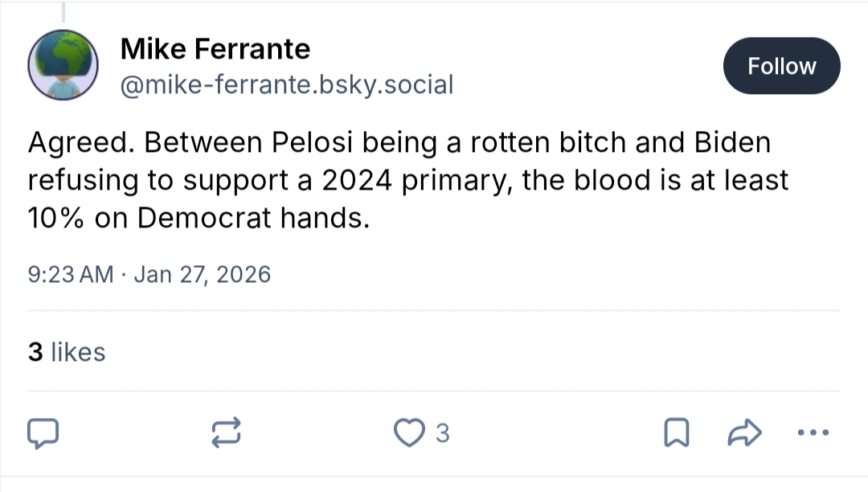Click the like count beside the heart
868x492 pixels.
click(442, 434)
